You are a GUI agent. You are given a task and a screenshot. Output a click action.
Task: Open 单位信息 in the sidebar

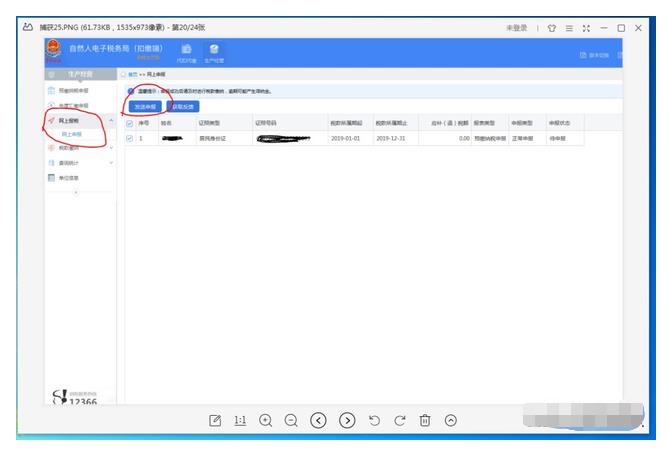[x=70, y=178]
